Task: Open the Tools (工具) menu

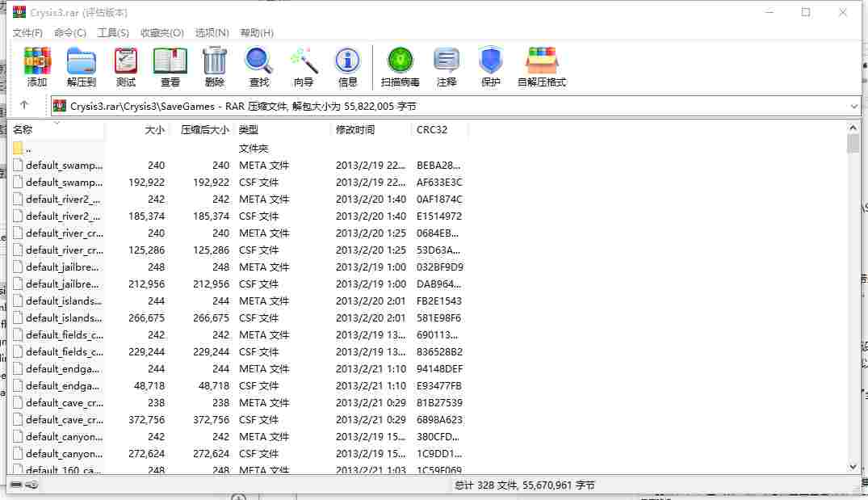Action: coord(113,32)
